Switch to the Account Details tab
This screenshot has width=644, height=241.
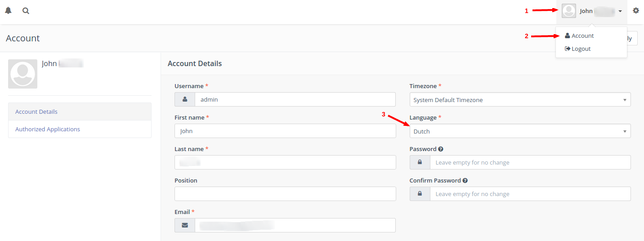tap(36, 112)
